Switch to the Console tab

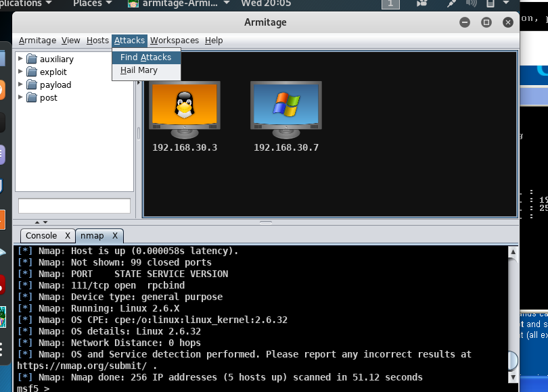click(x=41, y=236)
